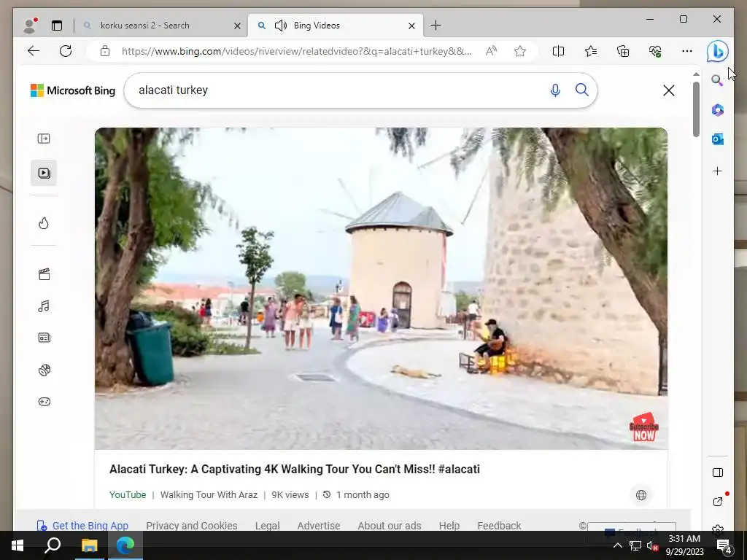Open the notification center
Screen dimensions: 747x560
(x=724, y=545)
